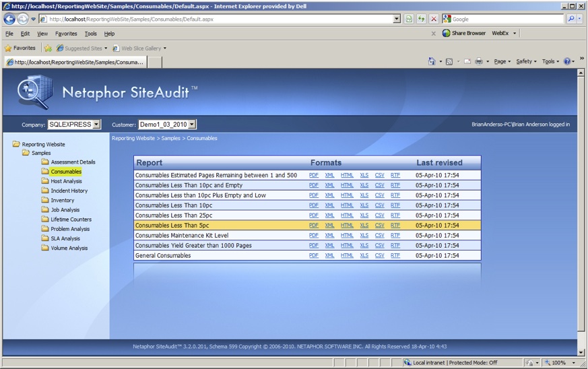
Task: Click the Reporting Website root folder icon
Action: click(16, 144)
